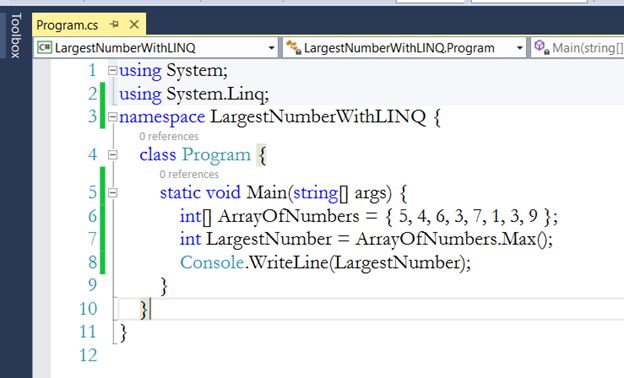Click the "0 references" link above Main
Screen dimensions: 624x378
click(x=189, y=174)
